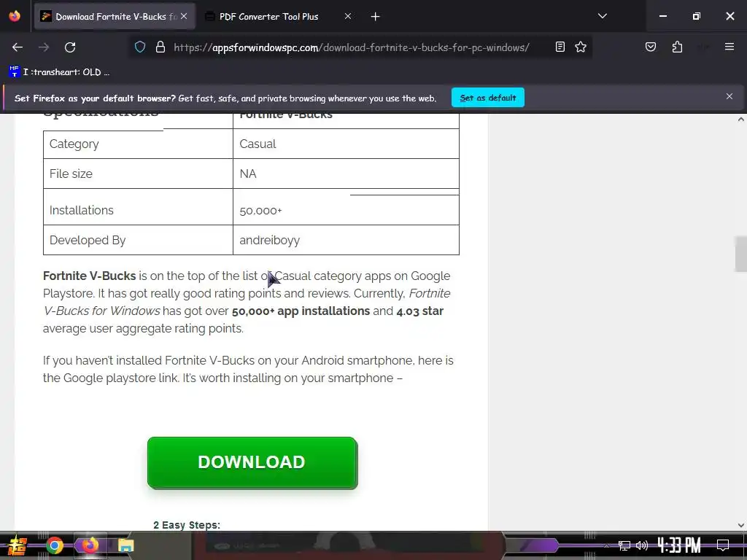Click scrollbar down arrow
The height and width of the screenshot is (560, 747).
(741, 525)
